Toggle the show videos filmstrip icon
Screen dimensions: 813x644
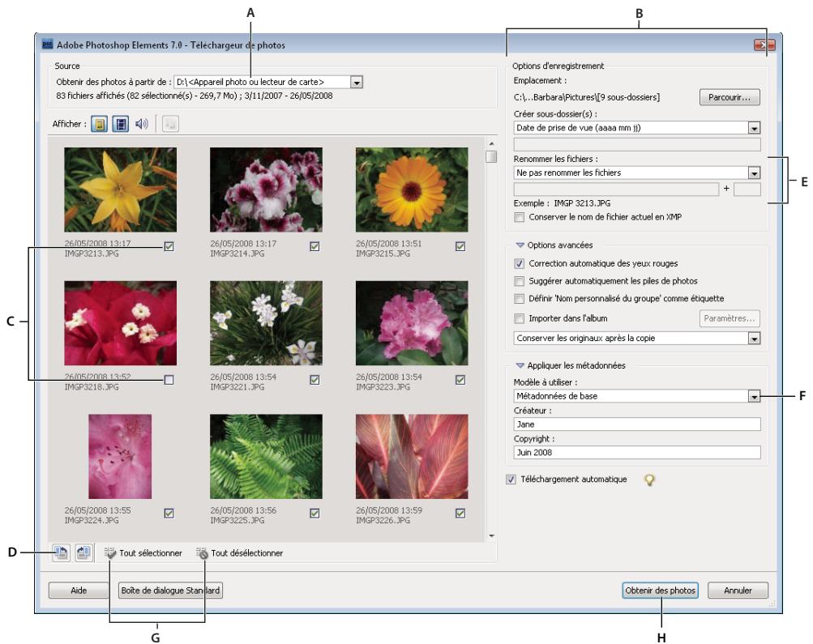coord(121,124)
